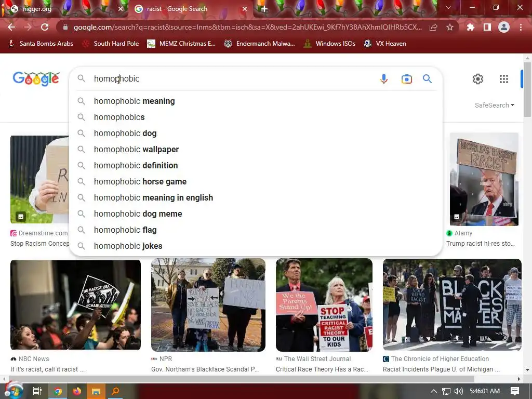
Task: Open File Explorer from the taskbar
Action: [x=96, y=391]
